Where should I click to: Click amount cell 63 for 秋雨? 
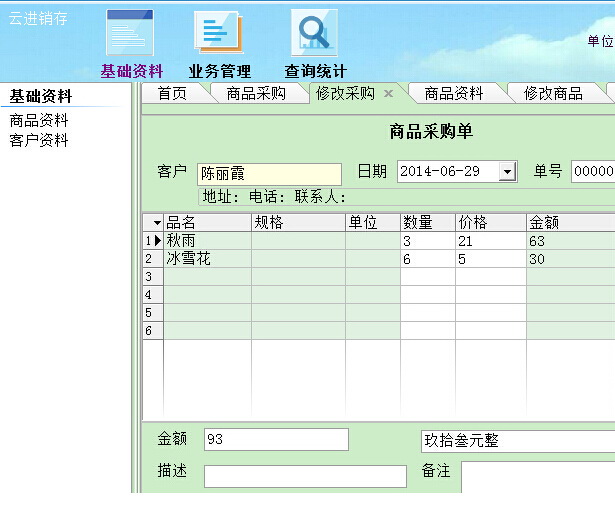point(571,240)
